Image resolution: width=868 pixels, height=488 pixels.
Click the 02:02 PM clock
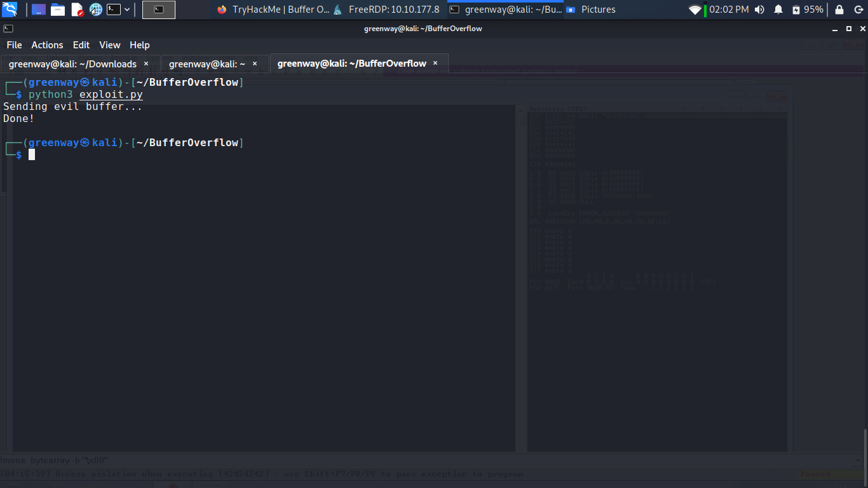729,10
